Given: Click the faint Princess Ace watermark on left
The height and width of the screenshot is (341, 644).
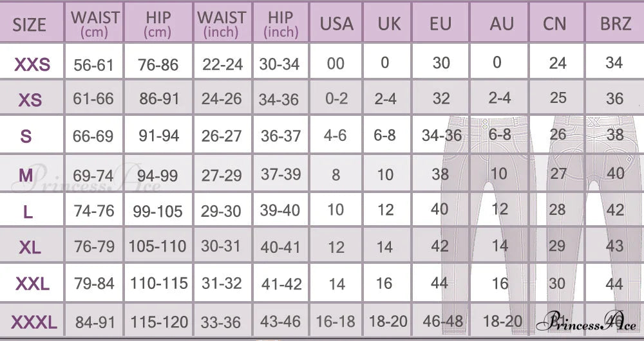Looking at the screenshot, I should click(87, 178).
